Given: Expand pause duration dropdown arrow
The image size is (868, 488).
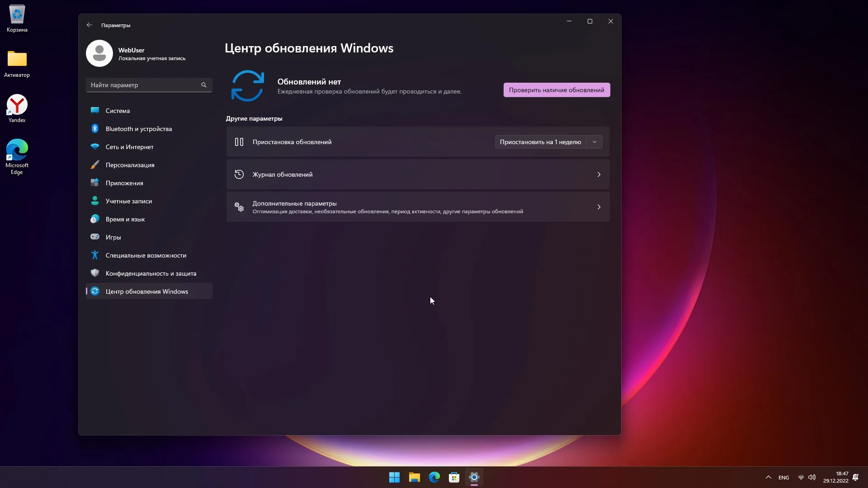Looking at the screenshot, I should 594,142.
